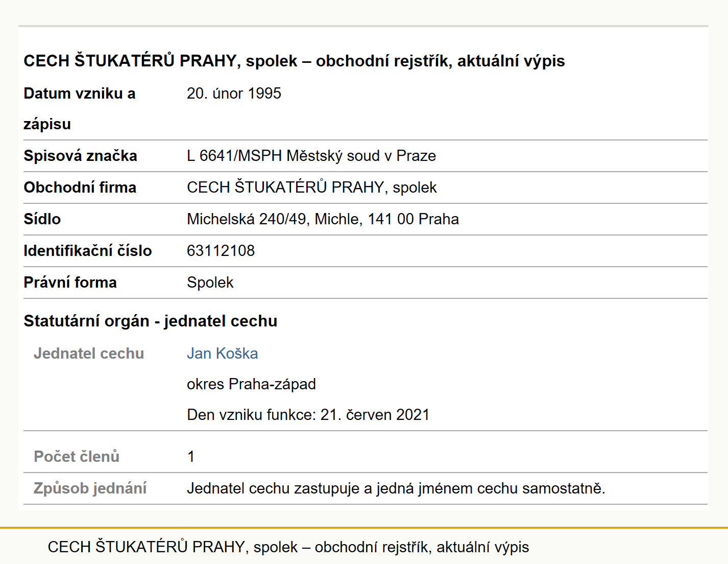Click the Obchodní firma label
The image size is (728, 564).
(80, 187)
